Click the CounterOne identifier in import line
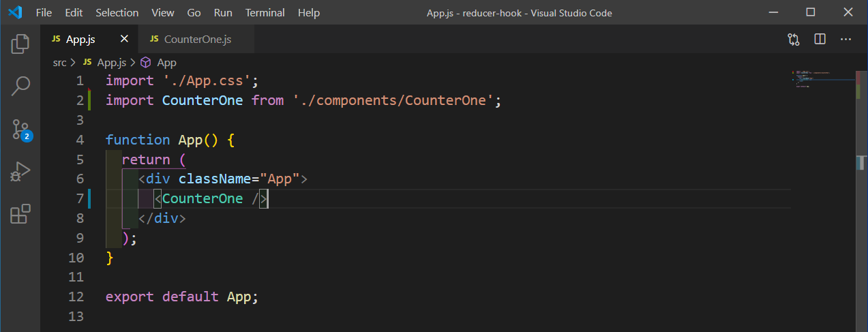Image resolution: width=868 pixels, height=332 pixels. (x=203, y=101)
